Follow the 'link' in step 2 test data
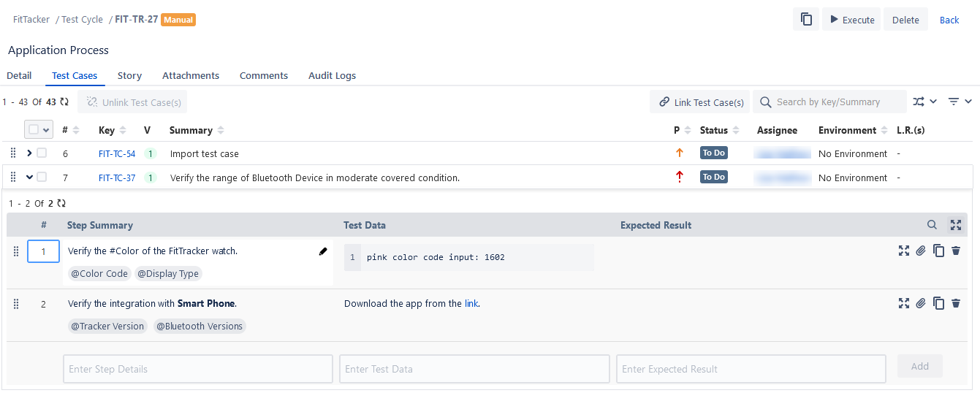This screenshot has height=393, width=980. pyautogui.click(x=471, y=303)
